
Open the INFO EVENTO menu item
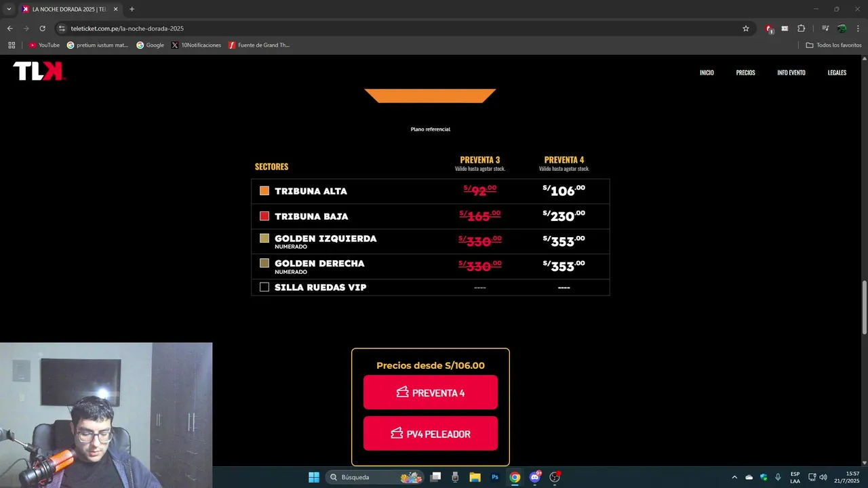coord(791,73)
